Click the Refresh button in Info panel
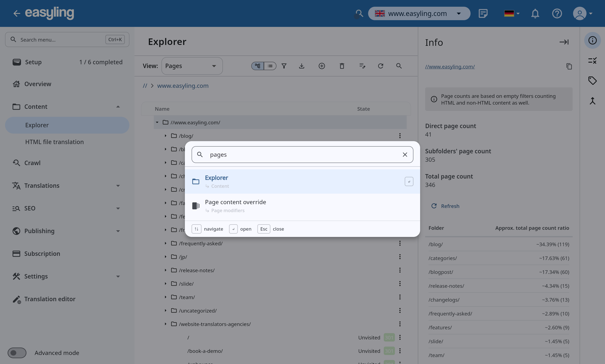This screenshot has width=605, height=364. [445, 206]
